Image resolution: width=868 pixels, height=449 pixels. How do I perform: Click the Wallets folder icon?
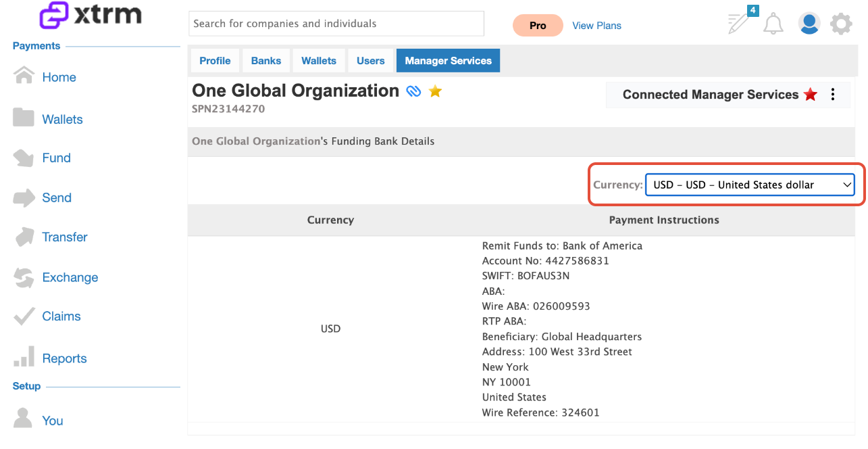(24, 118)
